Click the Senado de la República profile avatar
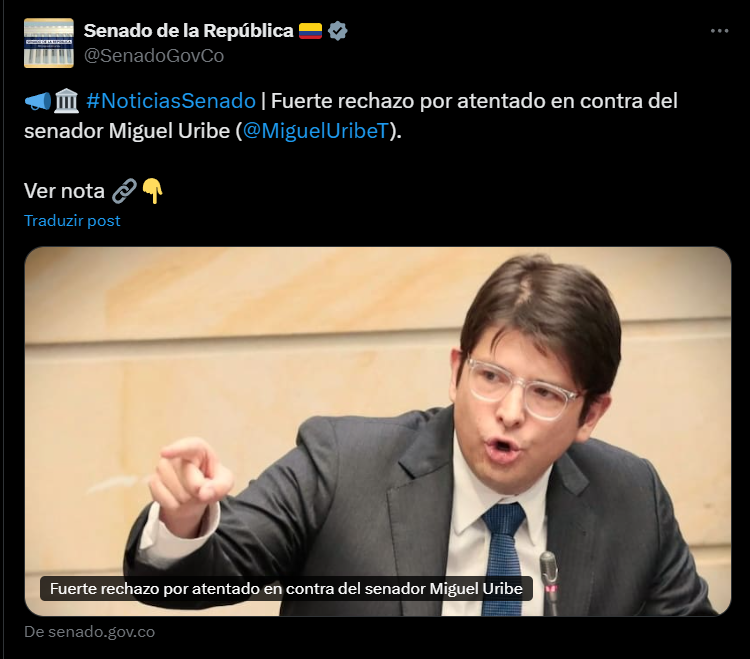 49,43
